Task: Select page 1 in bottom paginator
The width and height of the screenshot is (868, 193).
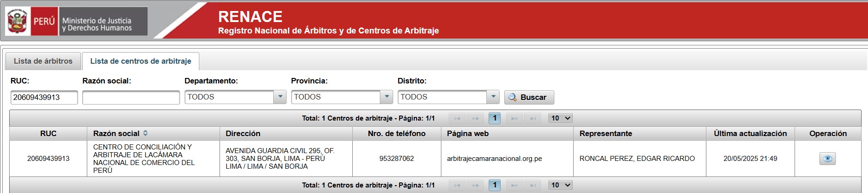Action: click(x=495, y=185)
